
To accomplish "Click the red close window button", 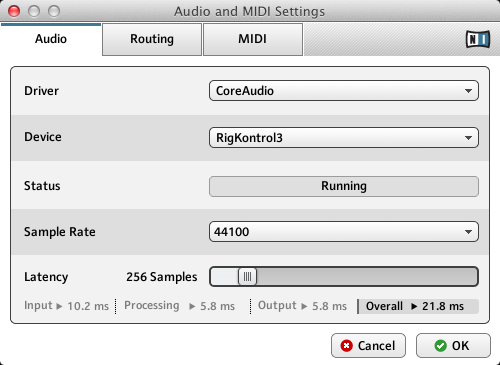I will 14,11.
